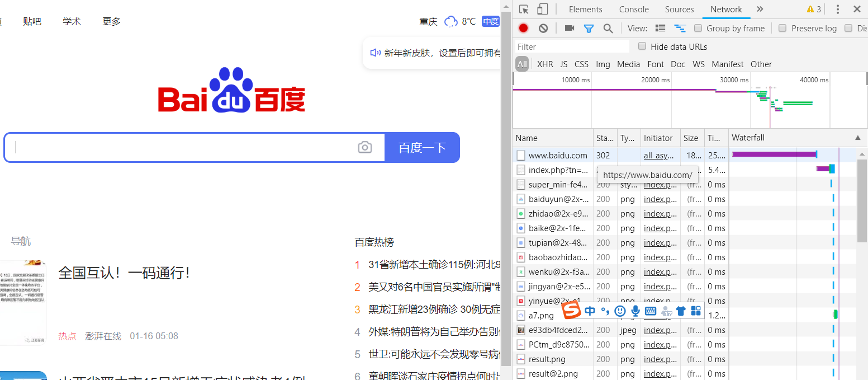Filter requests by Doc
Screen dimensions: 868x380
678,64
